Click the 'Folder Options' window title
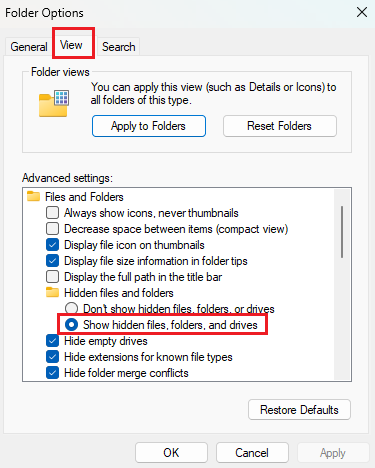 pyautogui.click(x=44, y=13)
